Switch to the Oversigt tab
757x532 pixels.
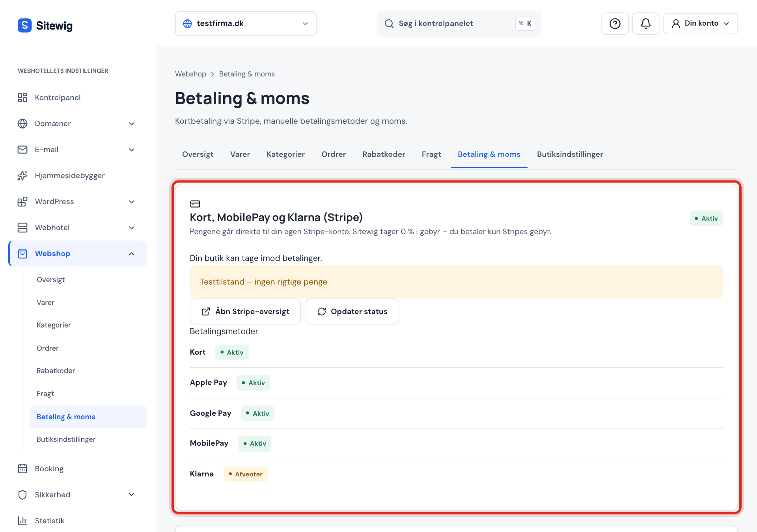pos(198,154)
